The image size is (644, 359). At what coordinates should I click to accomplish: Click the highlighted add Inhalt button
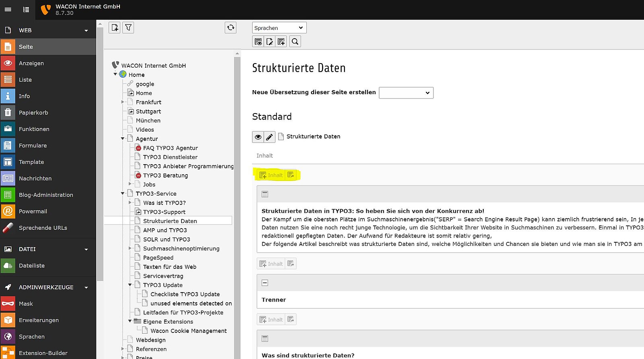click(x=271, y=175)
